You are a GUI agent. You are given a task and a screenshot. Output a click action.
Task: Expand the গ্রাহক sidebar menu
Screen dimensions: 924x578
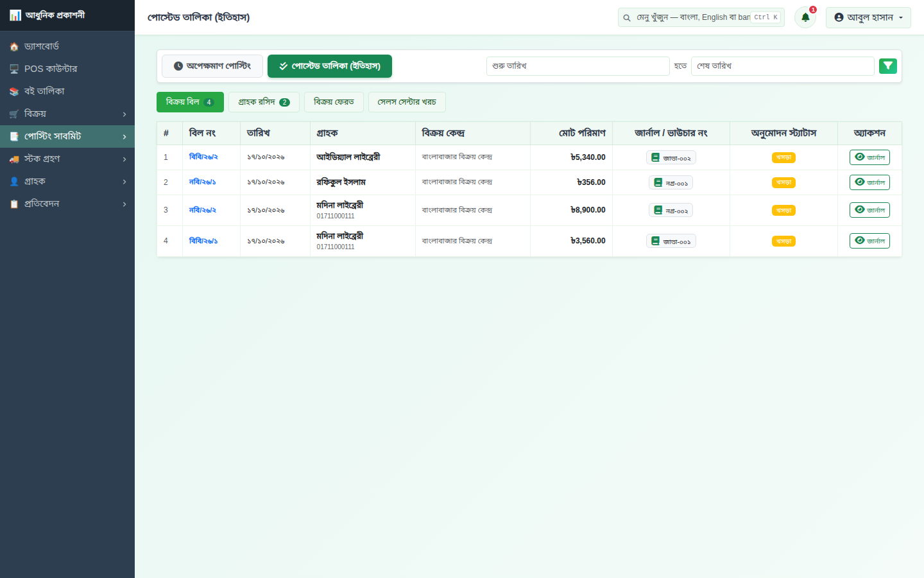[x=67, y=181]
